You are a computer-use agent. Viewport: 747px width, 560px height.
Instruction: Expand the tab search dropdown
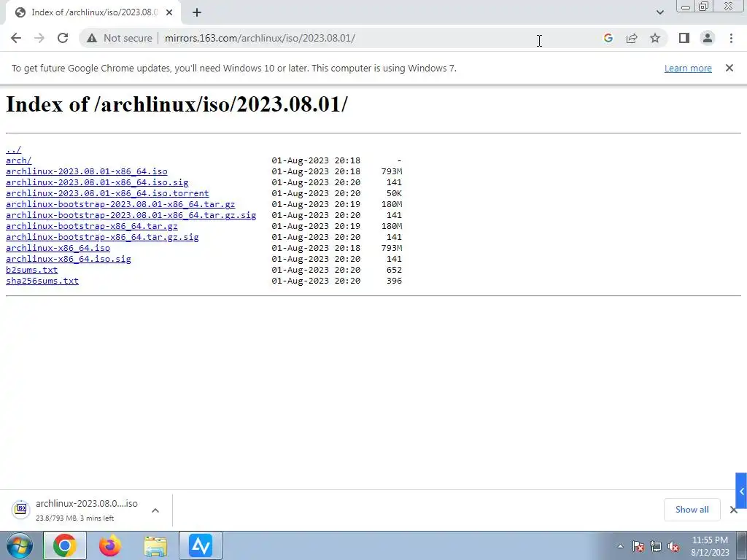click(x=659, y=12)
